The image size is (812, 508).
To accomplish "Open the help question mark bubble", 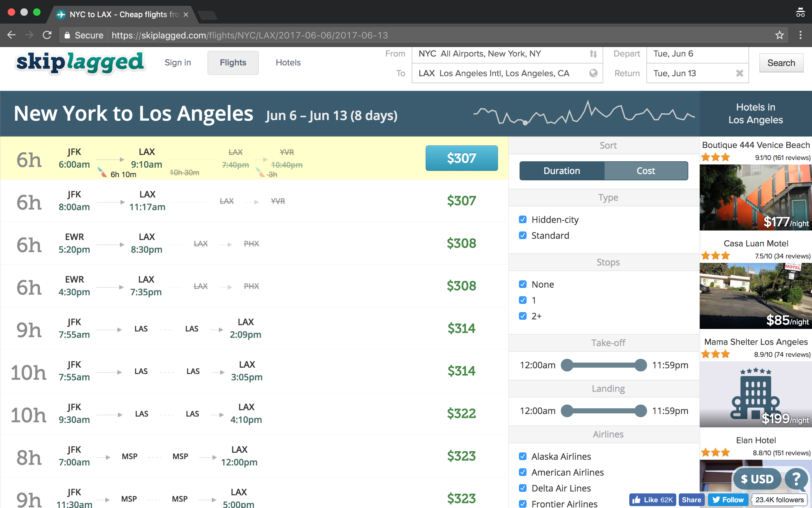I will pyautogui.click(x=796, y=478).
